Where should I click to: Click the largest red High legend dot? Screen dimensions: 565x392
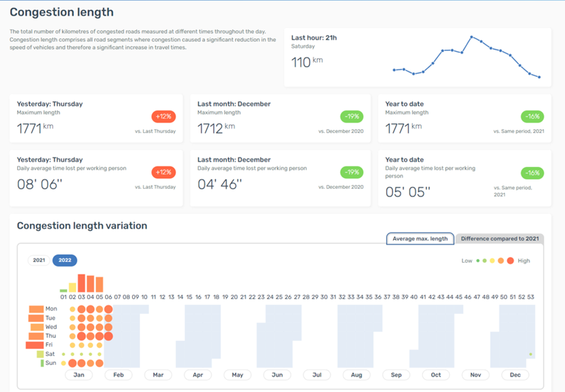[510, 261]
